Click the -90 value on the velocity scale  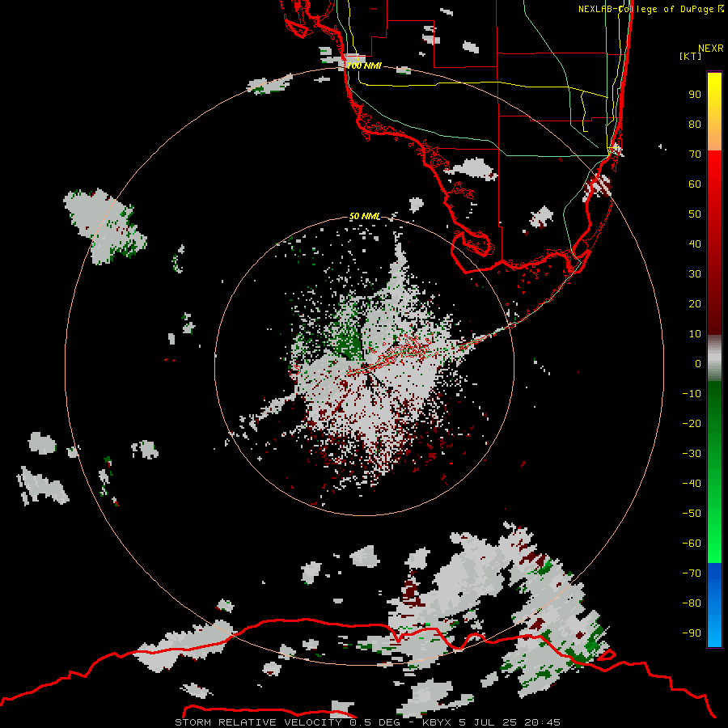click(692, 633)
